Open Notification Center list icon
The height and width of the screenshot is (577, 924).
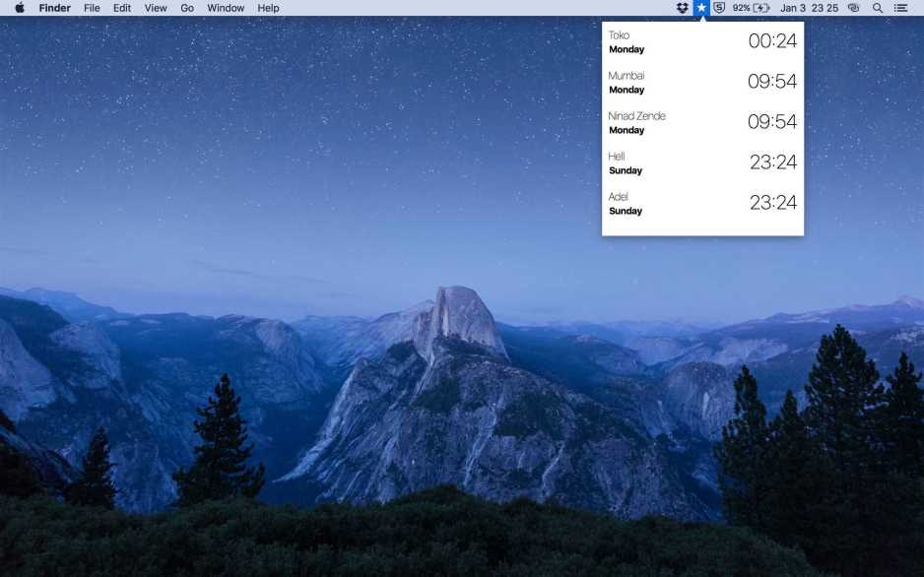click(900, 8)
